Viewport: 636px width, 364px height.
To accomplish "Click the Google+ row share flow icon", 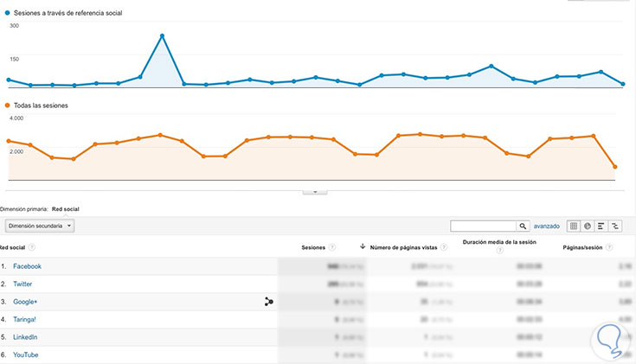I will pyautogui.click(x=268, y=302).
